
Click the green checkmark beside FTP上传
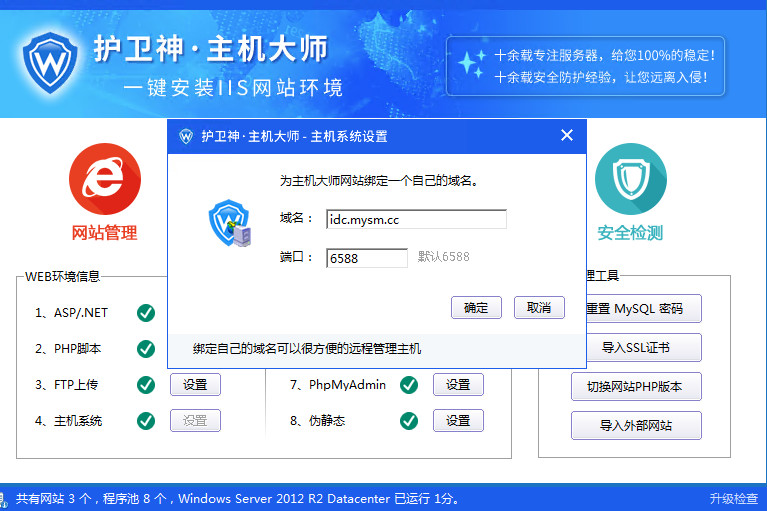coord(146,385)
